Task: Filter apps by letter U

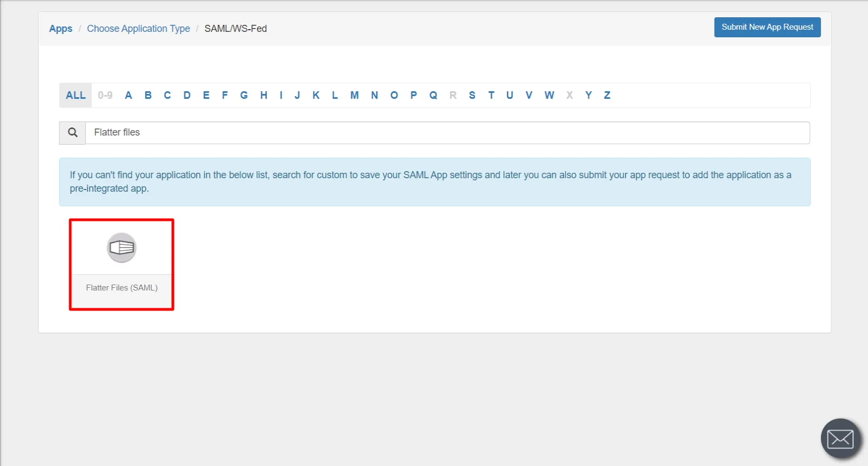Action: pos(510,95)
